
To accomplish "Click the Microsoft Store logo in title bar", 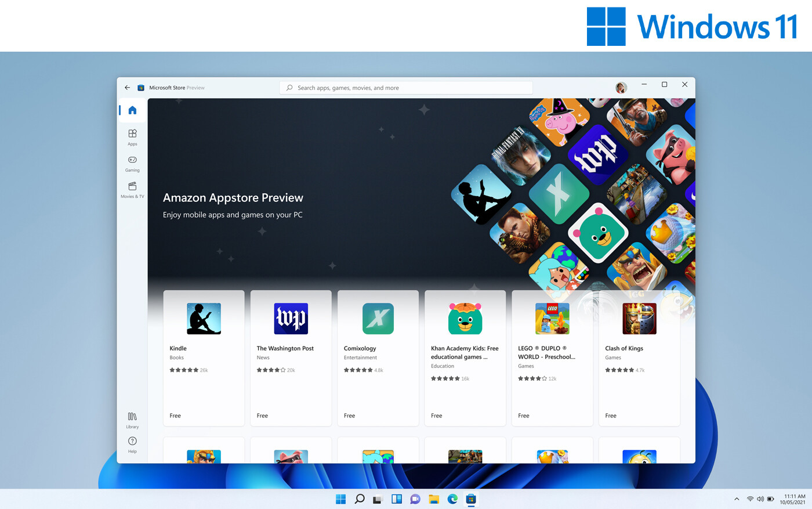I will (140, 88).
